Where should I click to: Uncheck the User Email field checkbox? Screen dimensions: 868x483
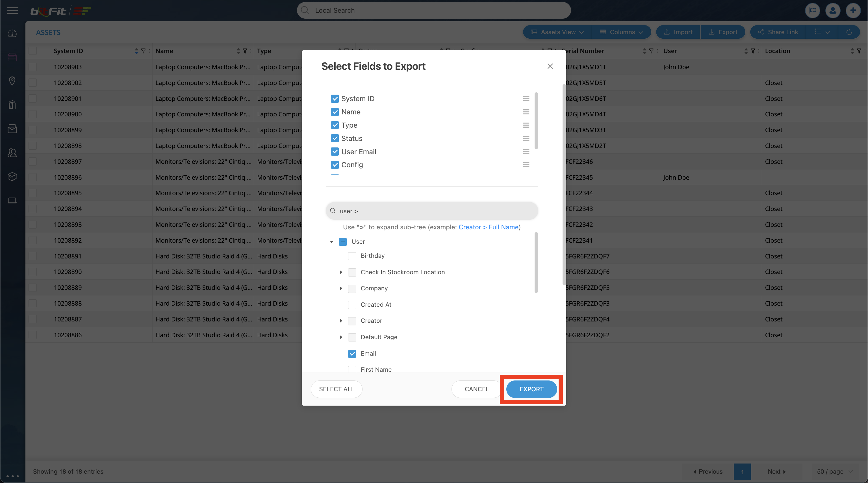point(335,152)
